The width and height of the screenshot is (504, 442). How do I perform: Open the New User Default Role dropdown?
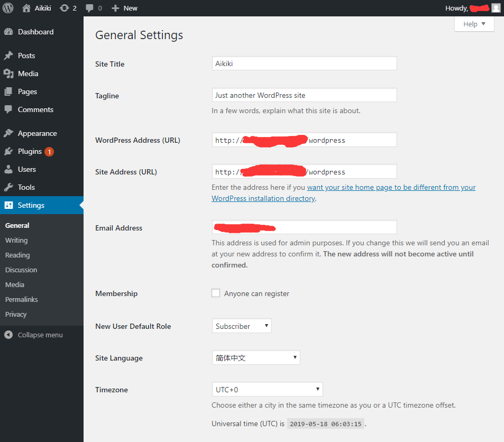(x=242, y=326)
